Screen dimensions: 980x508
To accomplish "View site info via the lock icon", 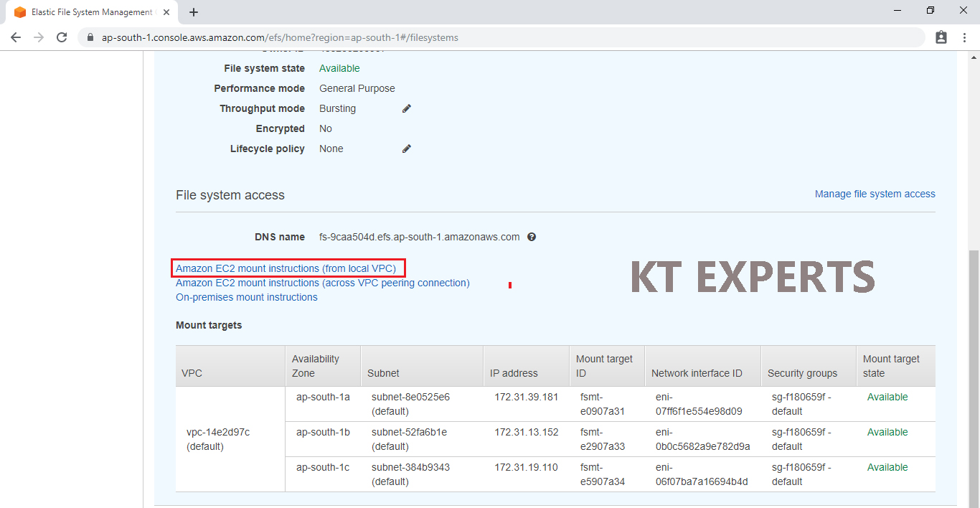I will coord(90,37).
